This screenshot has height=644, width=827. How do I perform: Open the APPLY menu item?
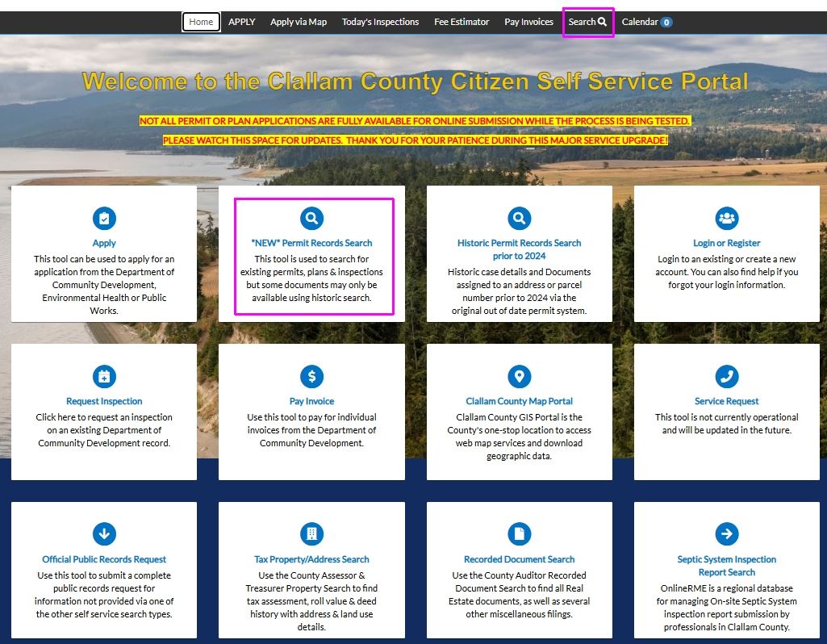241,22
